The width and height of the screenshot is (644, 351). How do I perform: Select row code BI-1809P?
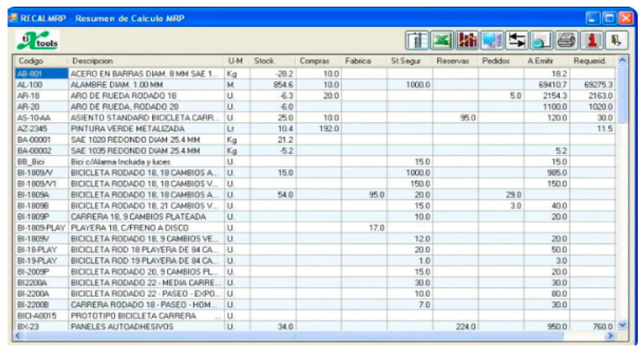coord(42,217)
